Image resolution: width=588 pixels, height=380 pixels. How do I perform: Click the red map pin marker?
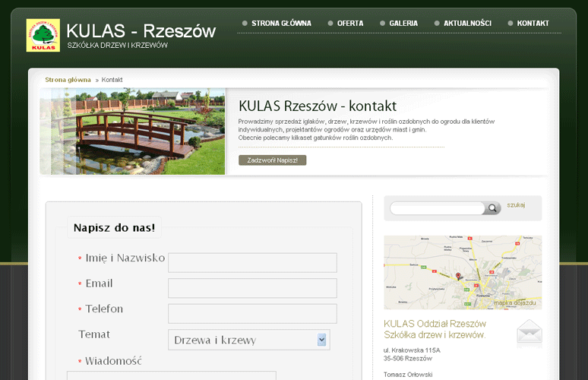(x=458, y=276)
